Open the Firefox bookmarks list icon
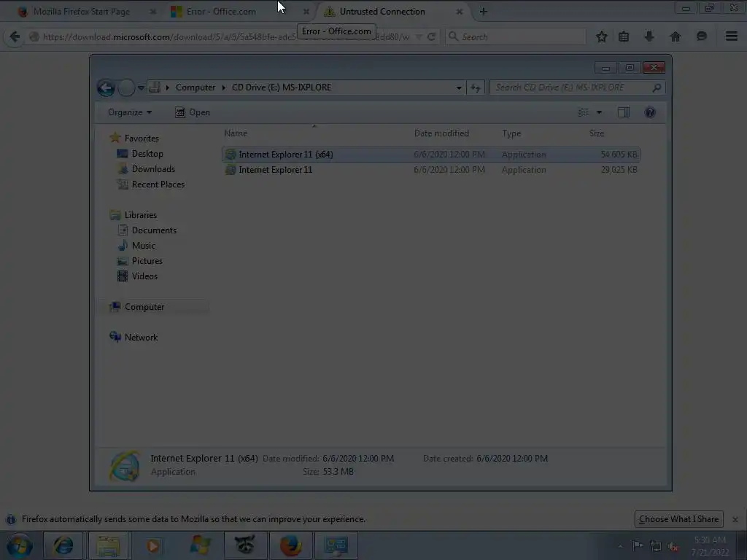Image resolution: width=747 pixels, height=560 pixels. pyautogui.click(x=624, y=36)
